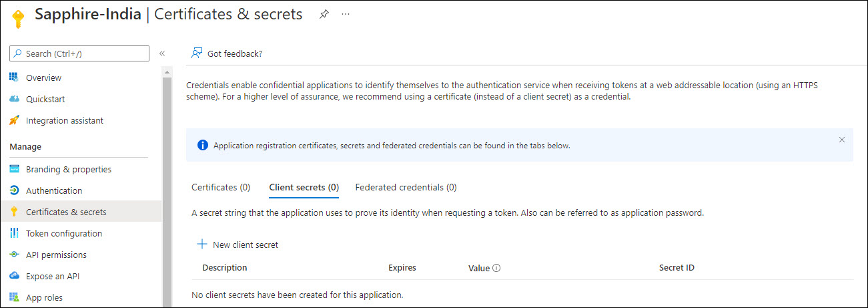
Task: Click the Quickstart cloud icon
Action: click(14, 99)
